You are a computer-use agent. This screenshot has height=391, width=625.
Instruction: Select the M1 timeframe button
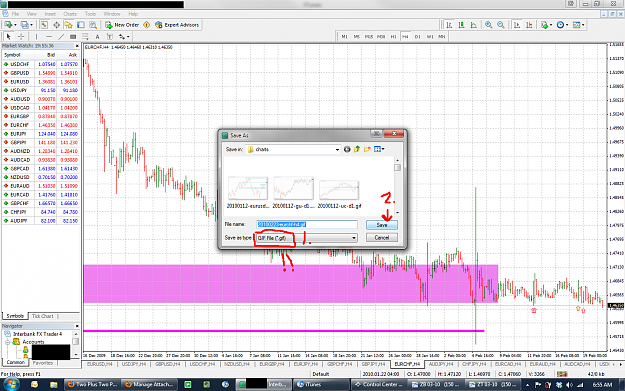click(x=344, y=36)
